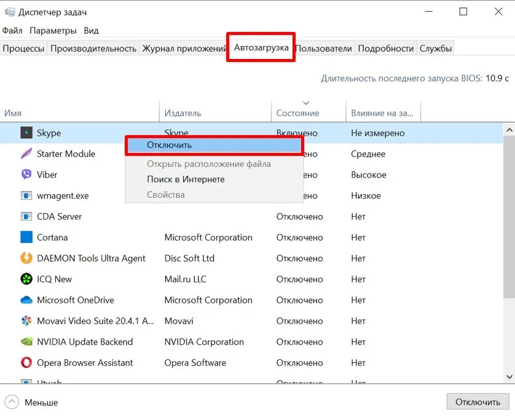Switch to the Журнал приложений tab

click(x=184, y=49)
